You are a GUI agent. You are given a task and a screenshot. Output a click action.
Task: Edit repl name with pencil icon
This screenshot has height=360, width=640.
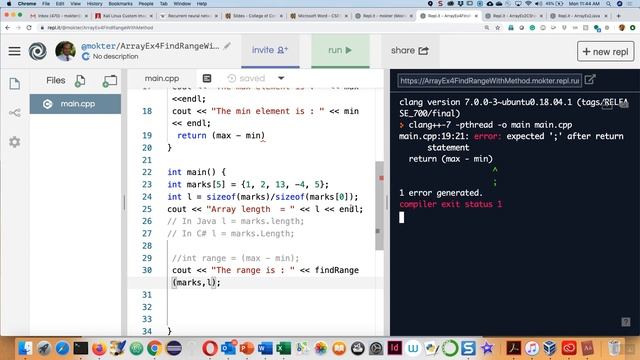[227, 46]
